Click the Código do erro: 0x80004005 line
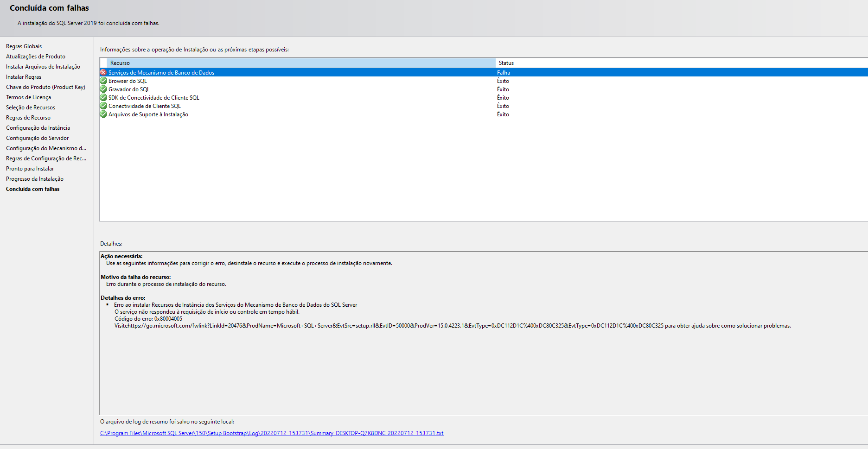The height and width of the screenshot is (449, 868). 148,319
